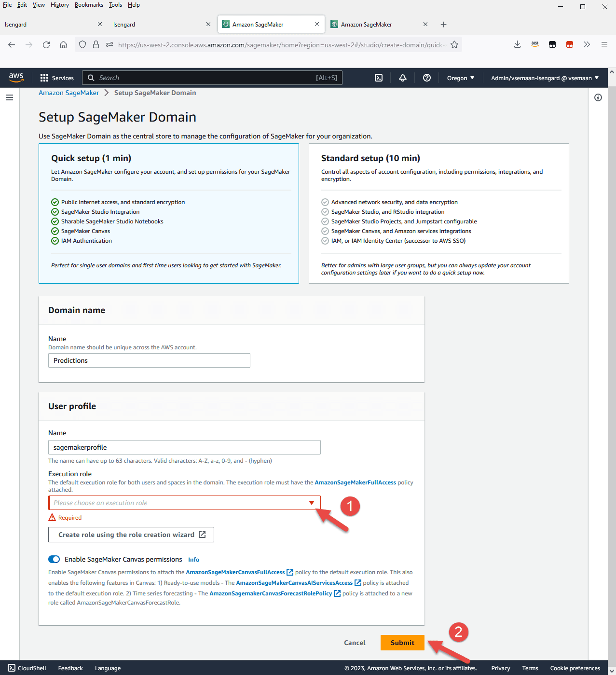Open the AmazonSageMakerFullAccess policy link

[356, 482]
